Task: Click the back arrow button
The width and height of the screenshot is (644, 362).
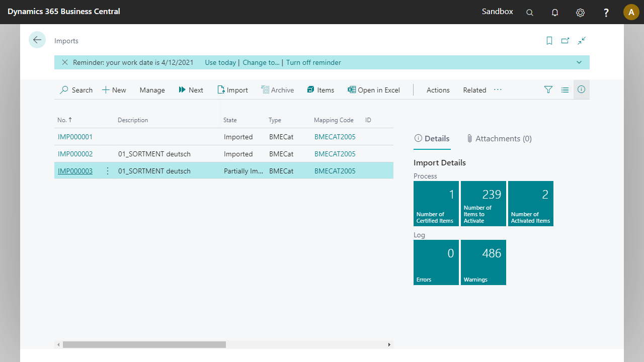Action: point(37,40)
